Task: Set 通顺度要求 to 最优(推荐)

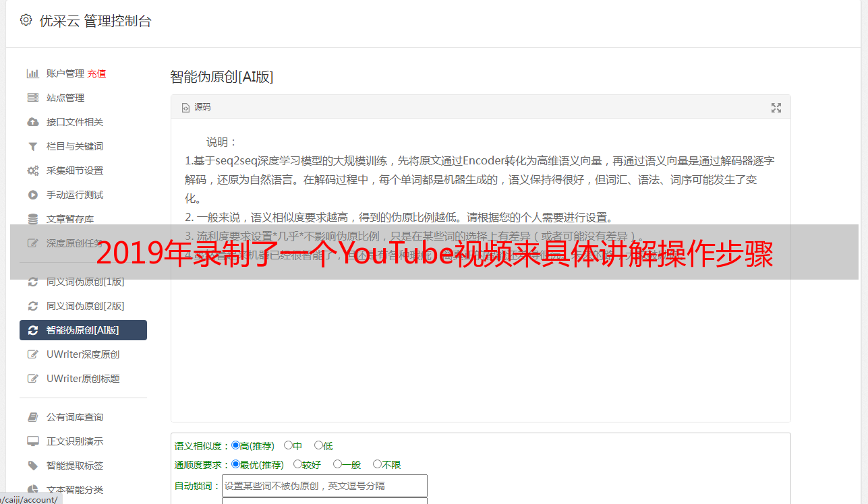Action: [x=235, y=464]
